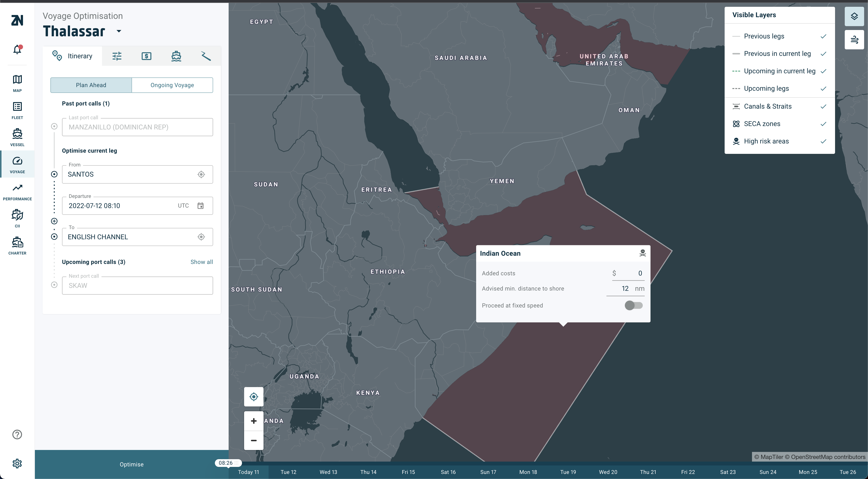868x479 pixels.
Task: Click the map layers icon button
Action: (x=854, y=16)
